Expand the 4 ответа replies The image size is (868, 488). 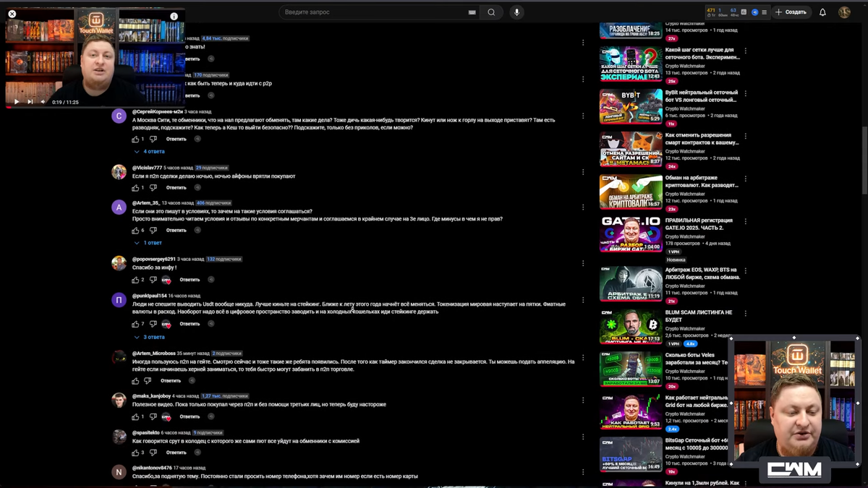(x=150, y=152)
